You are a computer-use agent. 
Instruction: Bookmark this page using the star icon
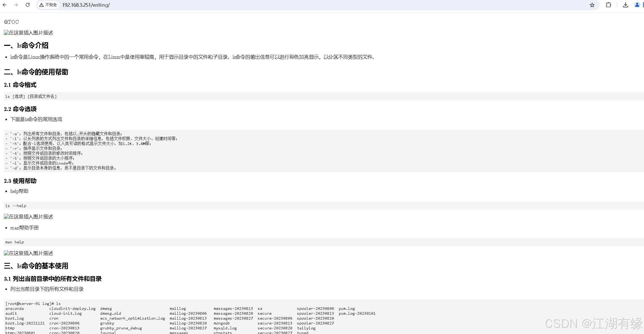pyautogui.click(x=592, y=5)
